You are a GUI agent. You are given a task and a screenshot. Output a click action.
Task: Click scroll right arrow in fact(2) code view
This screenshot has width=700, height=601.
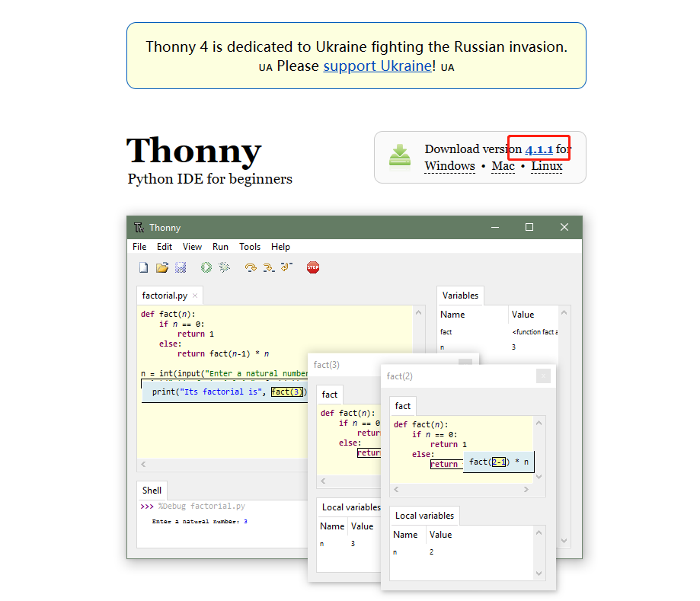click(526, 489)
